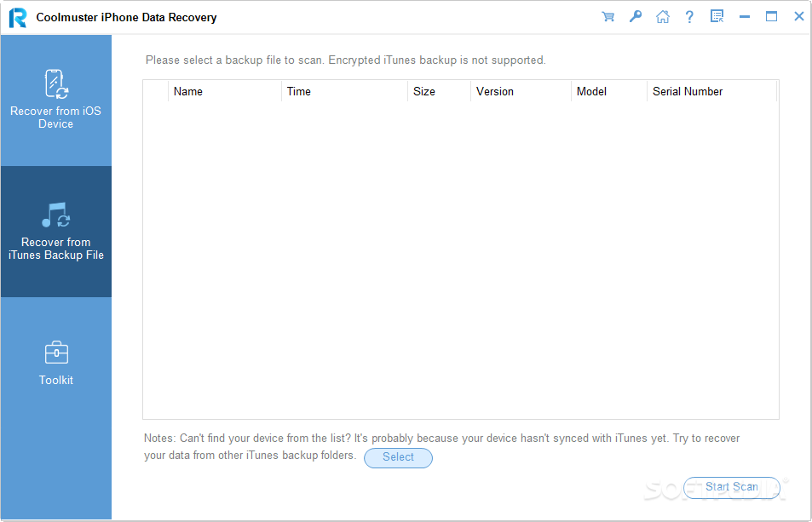Open the feedback menu list icon
This screenshot has width=812, height=522.
click(x=717, y=16)
